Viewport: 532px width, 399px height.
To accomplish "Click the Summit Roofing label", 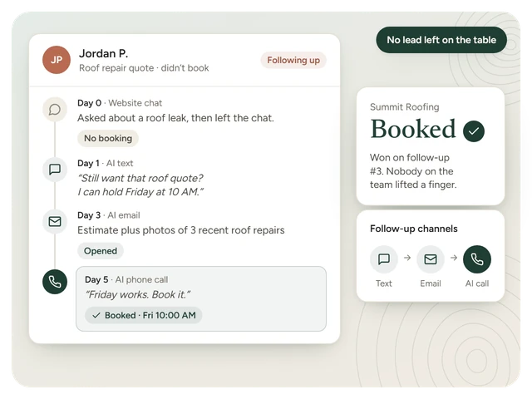I will click(x=405, y=107).
